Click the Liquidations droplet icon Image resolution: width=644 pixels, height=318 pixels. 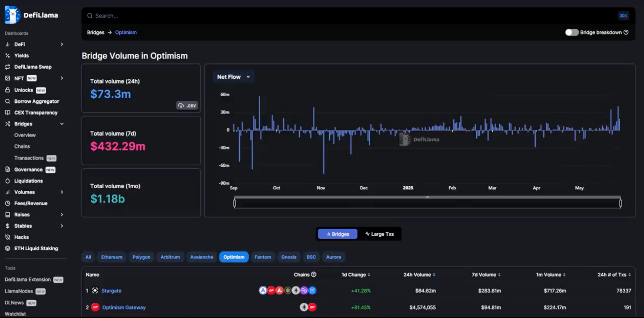(7, 181)
